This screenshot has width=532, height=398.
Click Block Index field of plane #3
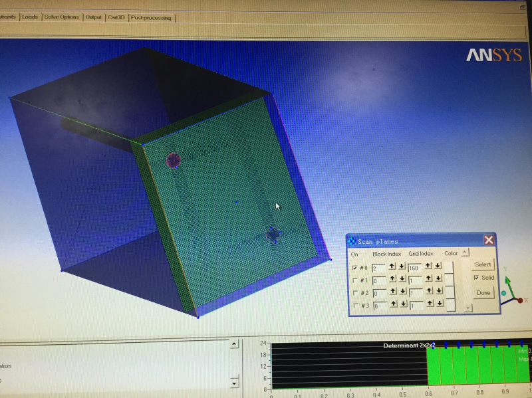pyautogui.click(x=380, y=306)
